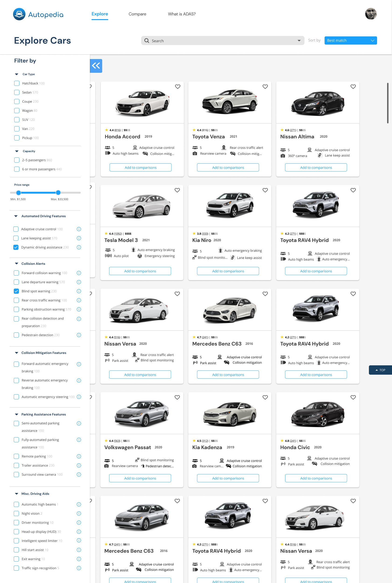Open the Nissan Altima car thumbnail
Image resolution: width=392 pixels, height=583 pixels.
(318, 103)
